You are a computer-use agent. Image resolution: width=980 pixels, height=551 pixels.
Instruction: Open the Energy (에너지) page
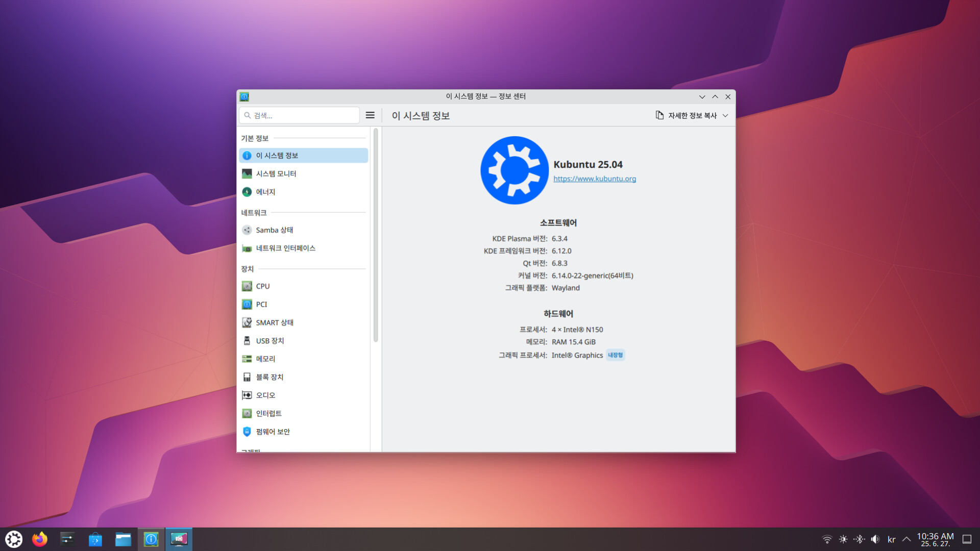265,192
